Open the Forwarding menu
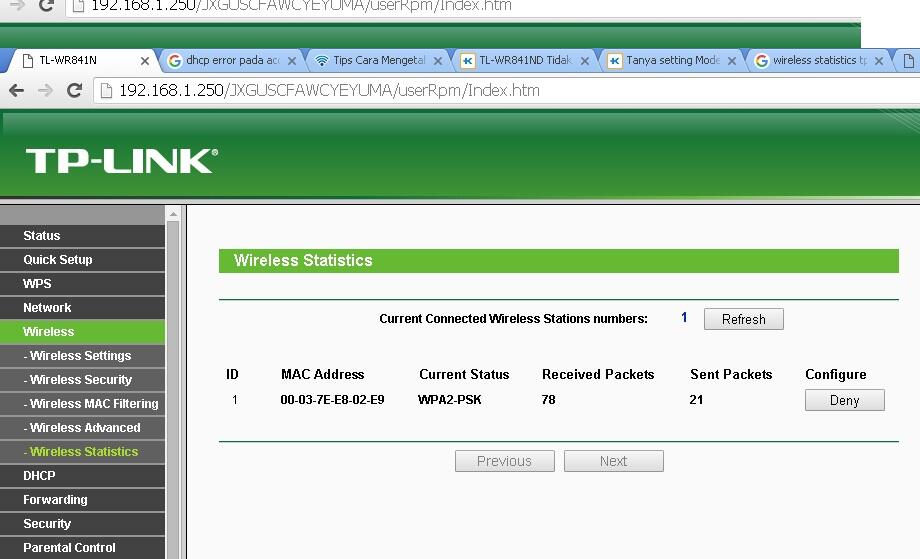Image resolution: width=920 pixels, height=559 pixels. [82, 500]
